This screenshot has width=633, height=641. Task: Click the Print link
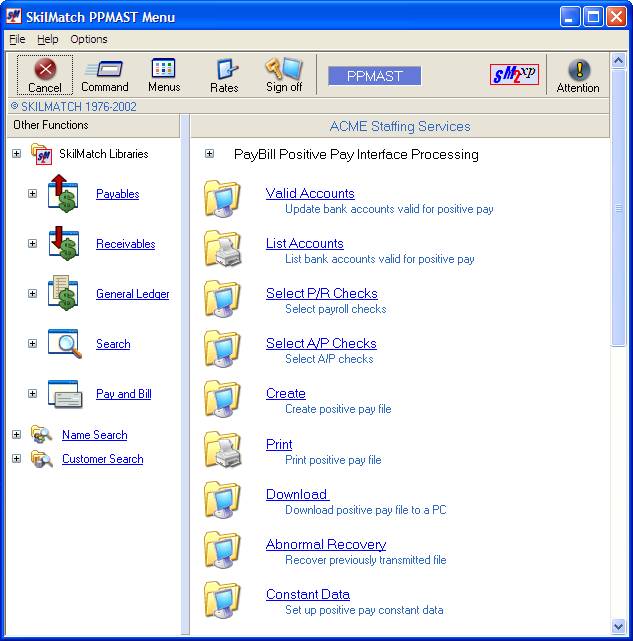click(279, 444)
